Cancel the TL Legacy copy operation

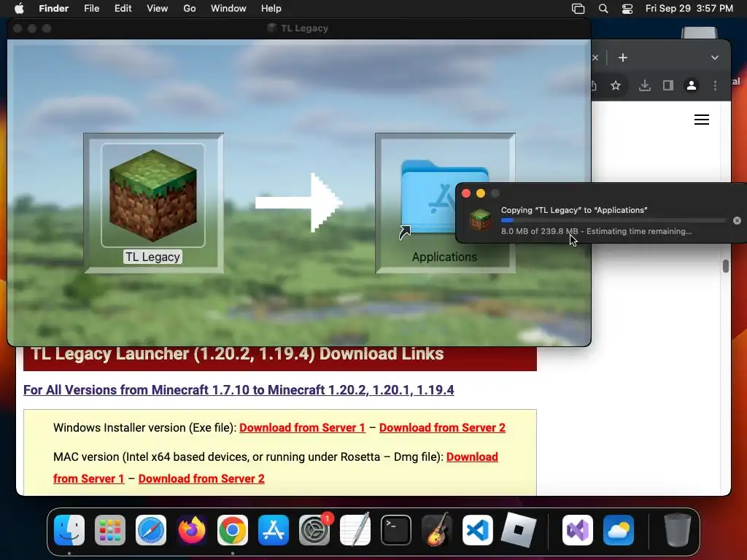click(737, 220)
